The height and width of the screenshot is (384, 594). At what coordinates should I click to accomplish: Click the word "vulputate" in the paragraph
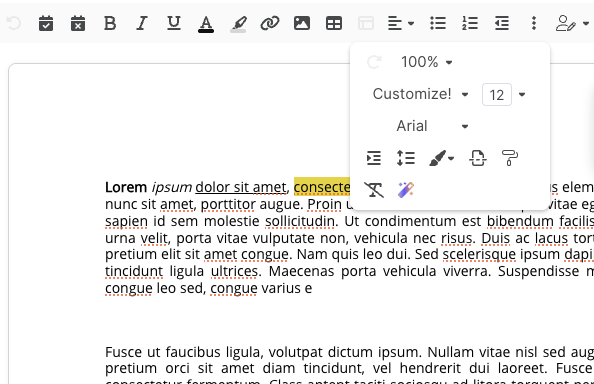click(284, 238)
